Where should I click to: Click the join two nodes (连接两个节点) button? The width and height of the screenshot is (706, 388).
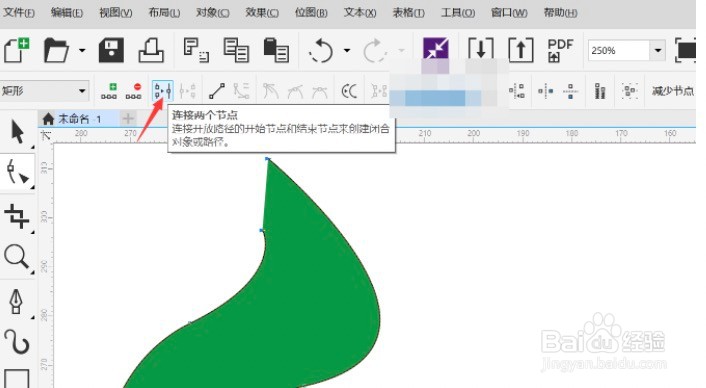click(163, 91)
